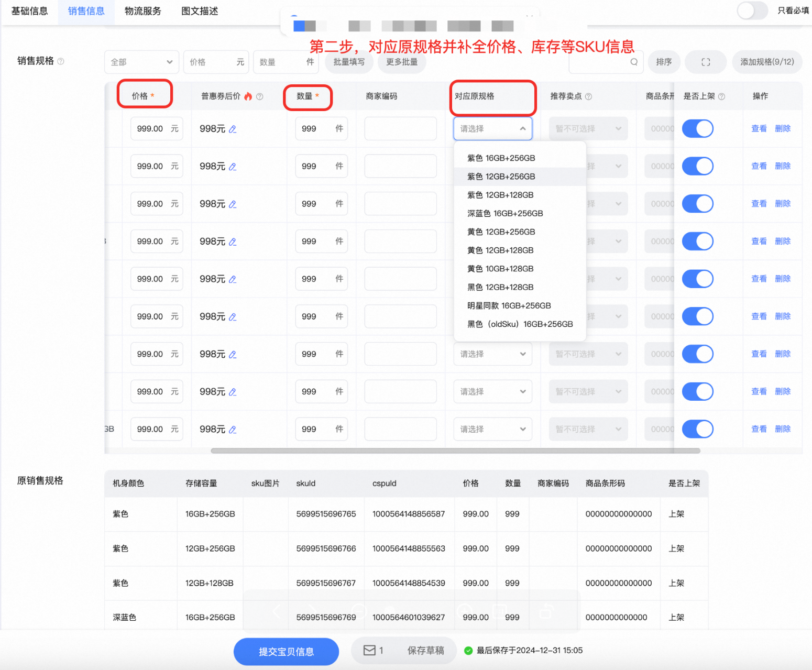
Task: Choose 深蓝色 16GB+256GB from the list
Action: pos(520,213)
